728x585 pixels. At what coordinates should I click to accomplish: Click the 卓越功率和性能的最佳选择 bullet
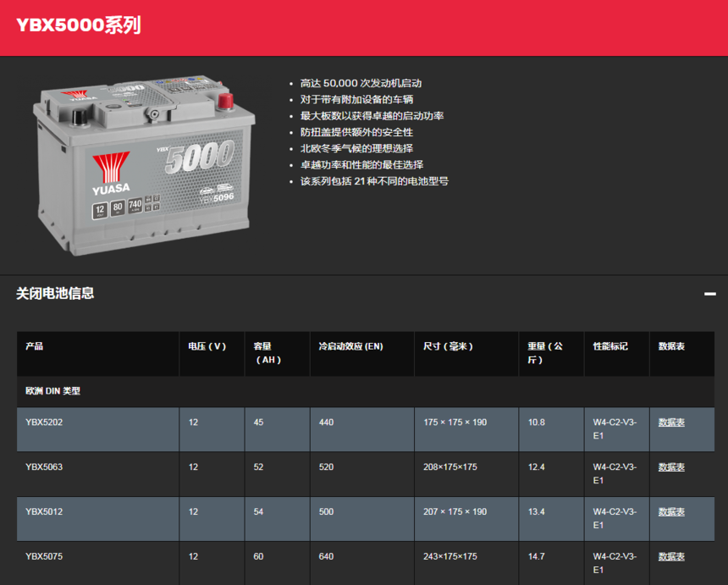361,164
